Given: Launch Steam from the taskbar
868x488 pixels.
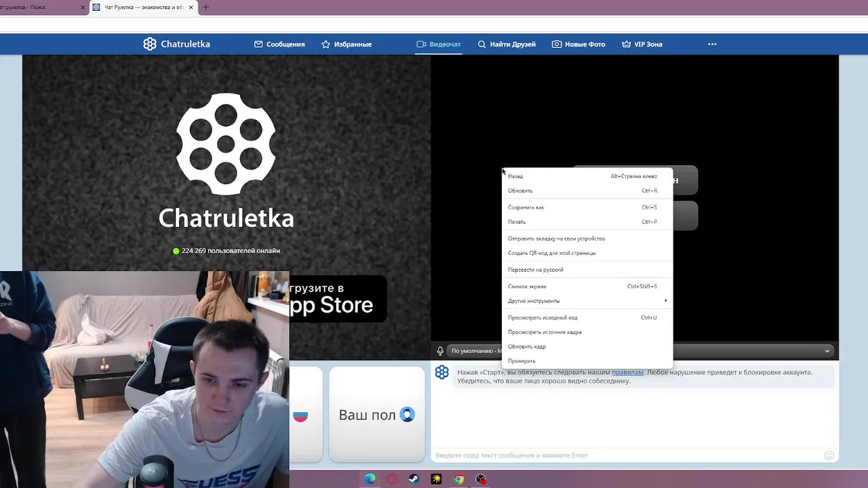Looking at the screenshot, I should 414,479.
